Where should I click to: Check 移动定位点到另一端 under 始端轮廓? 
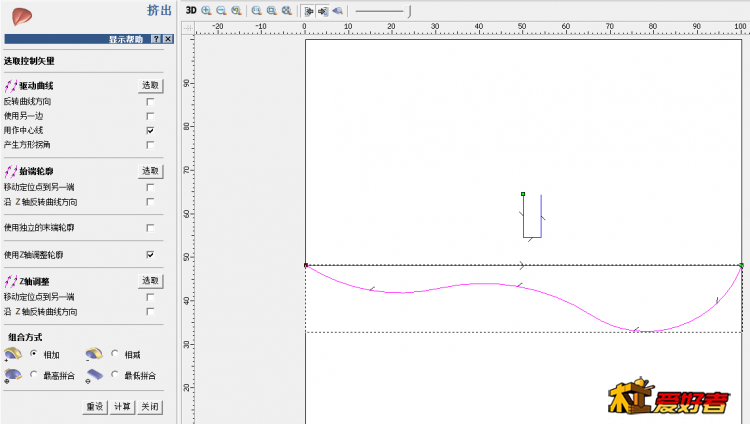[x=150, y=187]
